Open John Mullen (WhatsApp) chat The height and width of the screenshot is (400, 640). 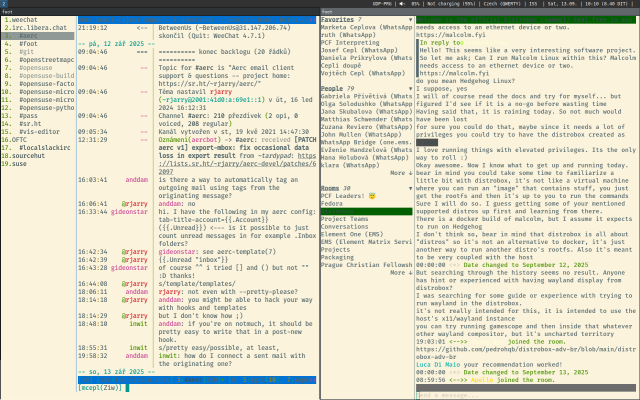click(361, 135)
